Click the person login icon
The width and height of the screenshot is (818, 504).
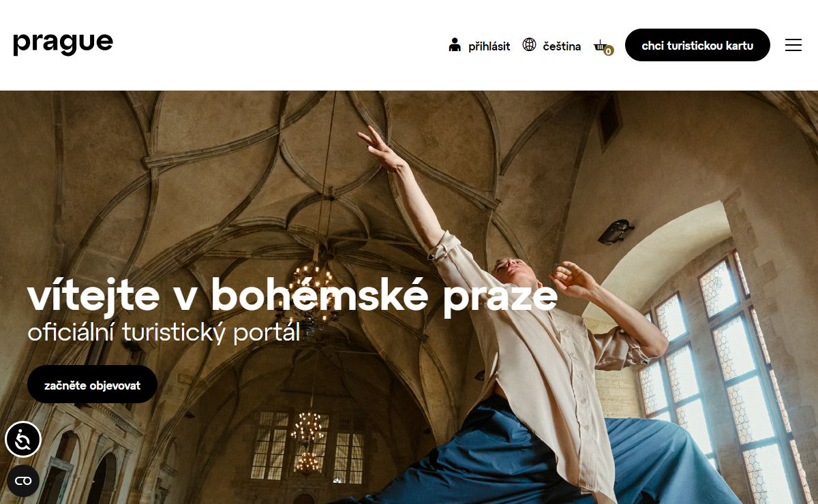pos(455,45)
